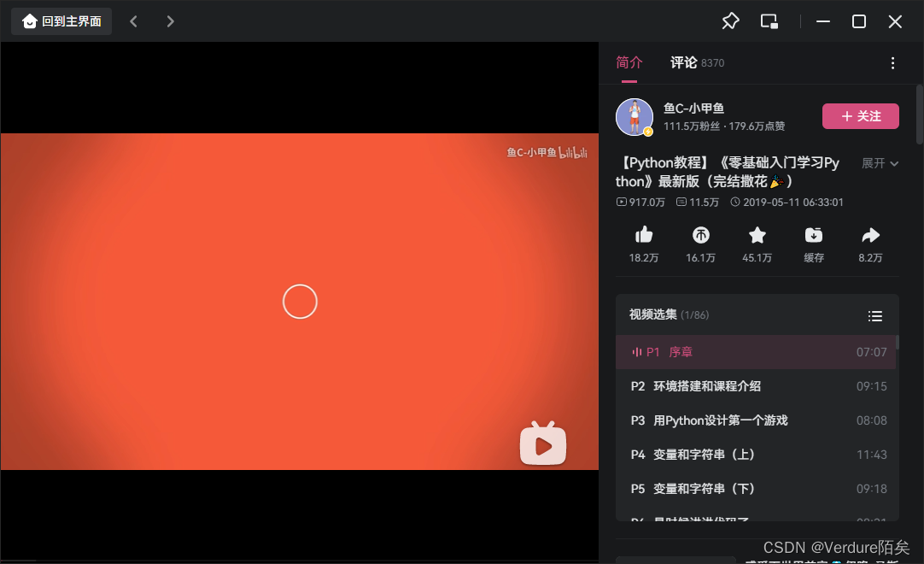Image resolution: width=924 pixels, height=564 pixels.
Task: Play episode P2 环境搭建和课程介绍
Action: coord(756,386)
